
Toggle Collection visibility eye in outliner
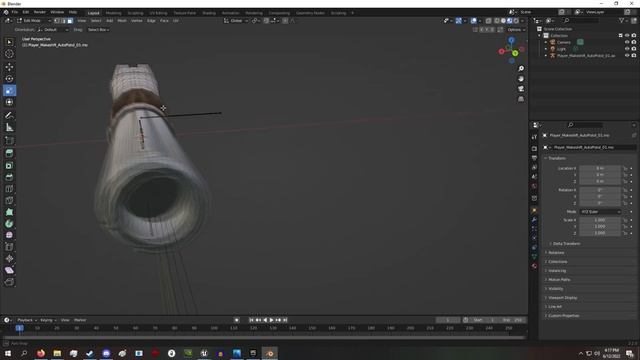pos(627,36)
